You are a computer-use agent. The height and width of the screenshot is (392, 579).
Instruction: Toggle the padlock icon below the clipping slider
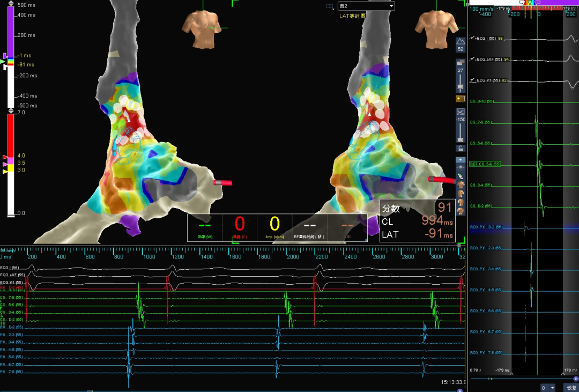point(461,148)
